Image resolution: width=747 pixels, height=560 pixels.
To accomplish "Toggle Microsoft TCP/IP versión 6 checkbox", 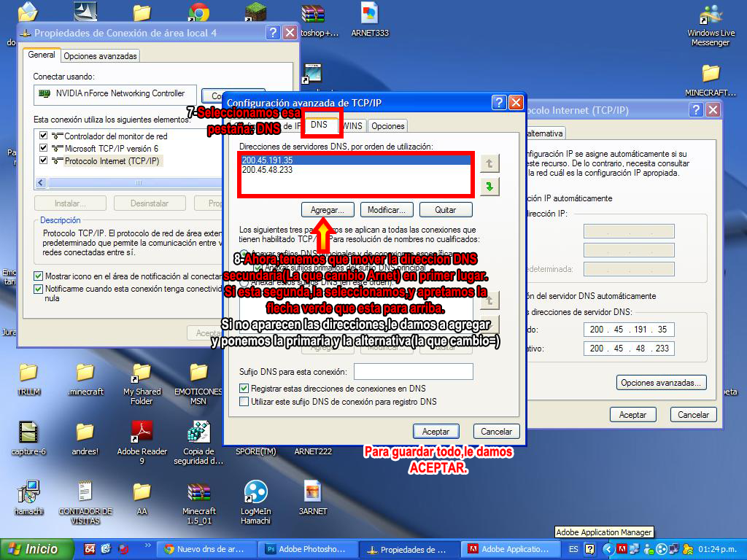I will tap(43, 147).
